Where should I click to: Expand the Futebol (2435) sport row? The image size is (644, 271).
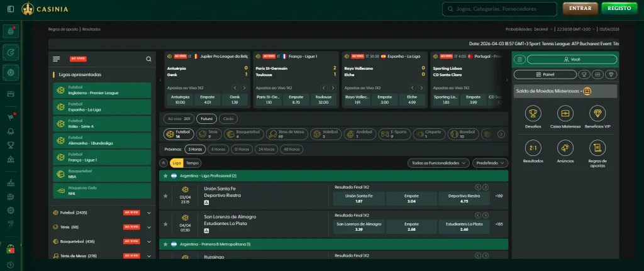point(102,213)
